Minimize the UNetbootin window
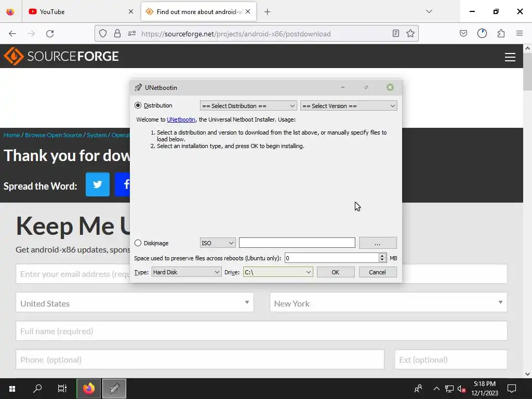The height and width of the screenshot is (399, 532). tap(343, 87)
